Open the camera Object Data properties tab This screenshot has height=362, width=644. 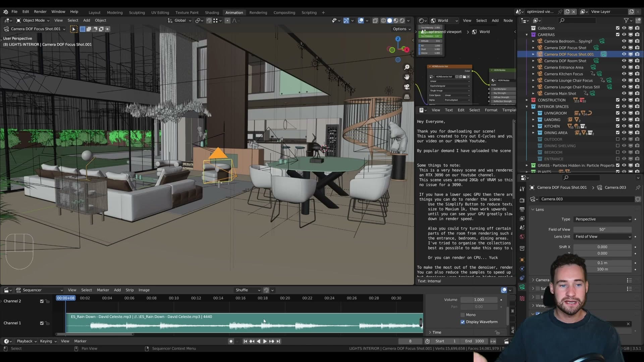tap(522, 287)
